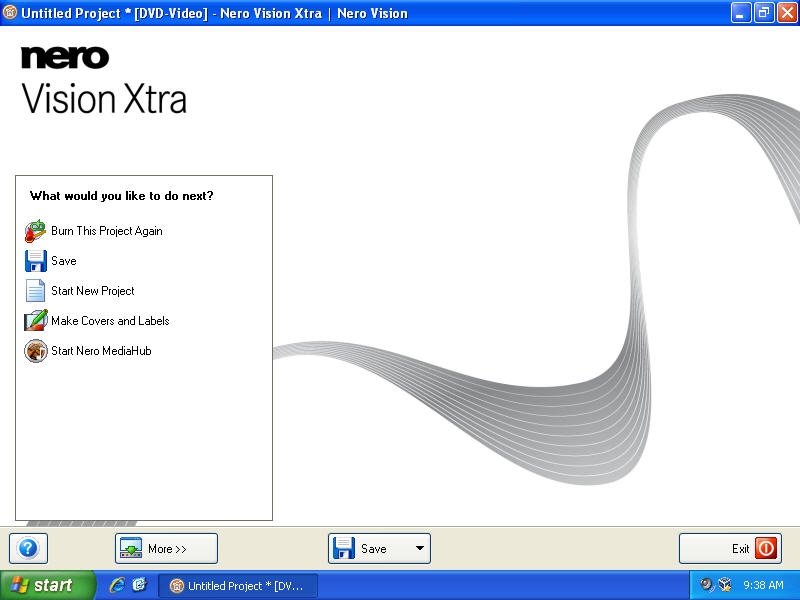Open the Help question mark button
Image resolution: width=800 pixels, height=600 pixels.
tap(29, 548)
